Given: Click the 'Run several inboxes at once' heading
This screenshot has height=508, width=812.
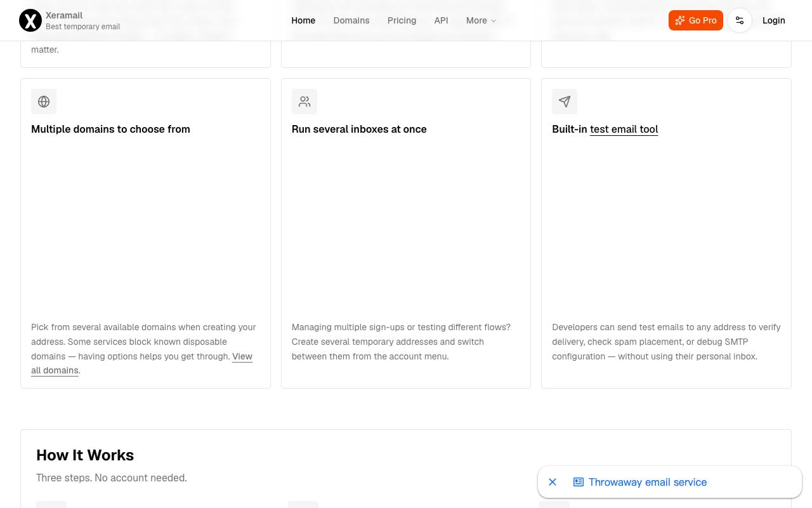Looking at the screenshot, I should coord(359,129).
